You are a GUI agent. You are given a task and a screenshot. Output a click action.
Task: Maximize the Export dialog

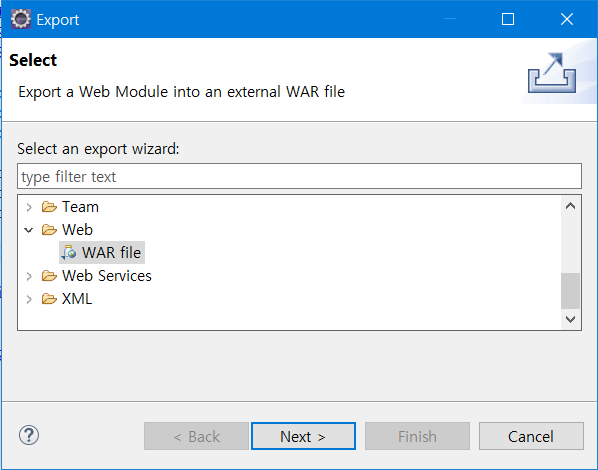[508, 19]
